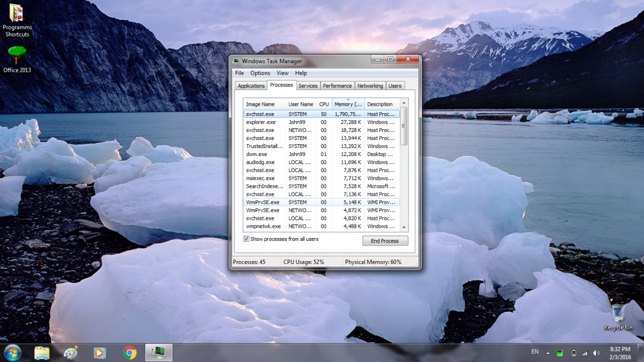Screen dimensions: 644x362
Task: Click the End Process button
Action: tap(385, 241)
